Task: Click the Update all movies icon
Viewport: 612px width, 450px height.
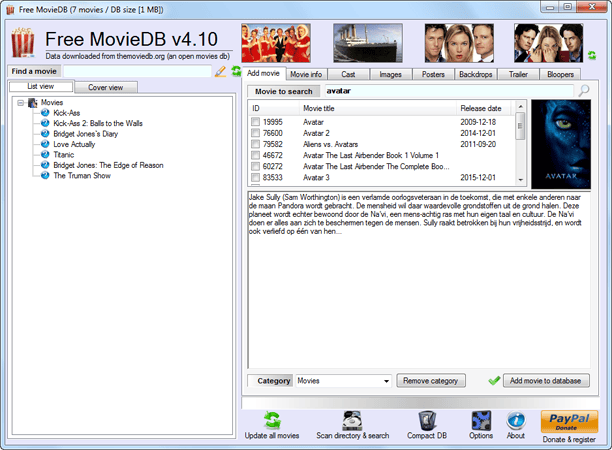Action: [272, 421]
